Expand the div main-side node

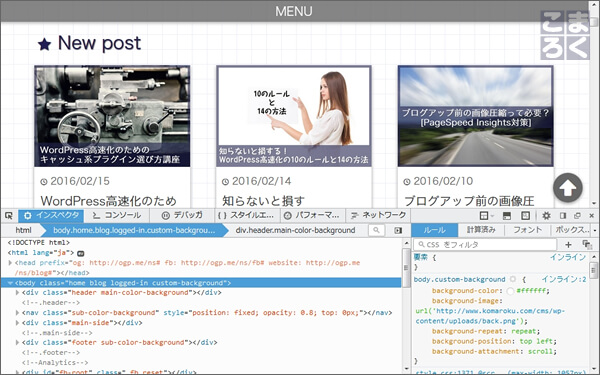[x=17, y=323]
